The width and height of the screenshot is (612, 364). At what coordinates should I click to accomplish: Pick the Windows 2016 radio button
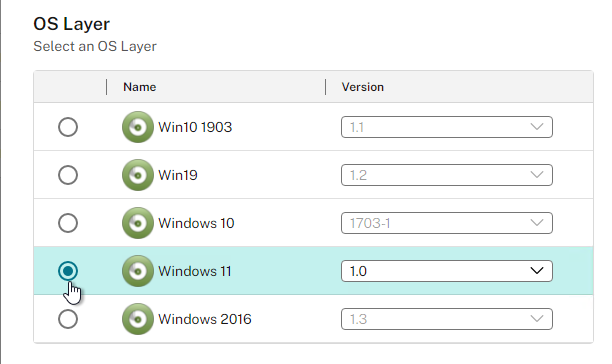pyautogui.click(x=68, y=319)
